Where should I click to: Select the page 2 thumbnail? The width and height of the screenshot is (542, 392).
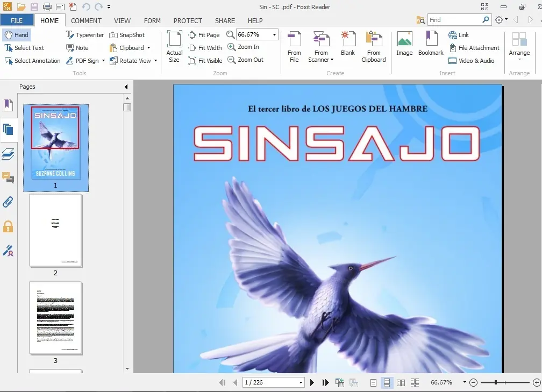(x=56, y=230)
